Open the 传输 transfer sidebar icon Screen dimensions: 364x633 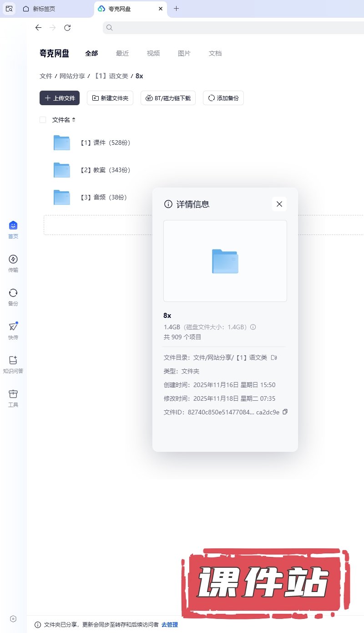click(13, 259)
